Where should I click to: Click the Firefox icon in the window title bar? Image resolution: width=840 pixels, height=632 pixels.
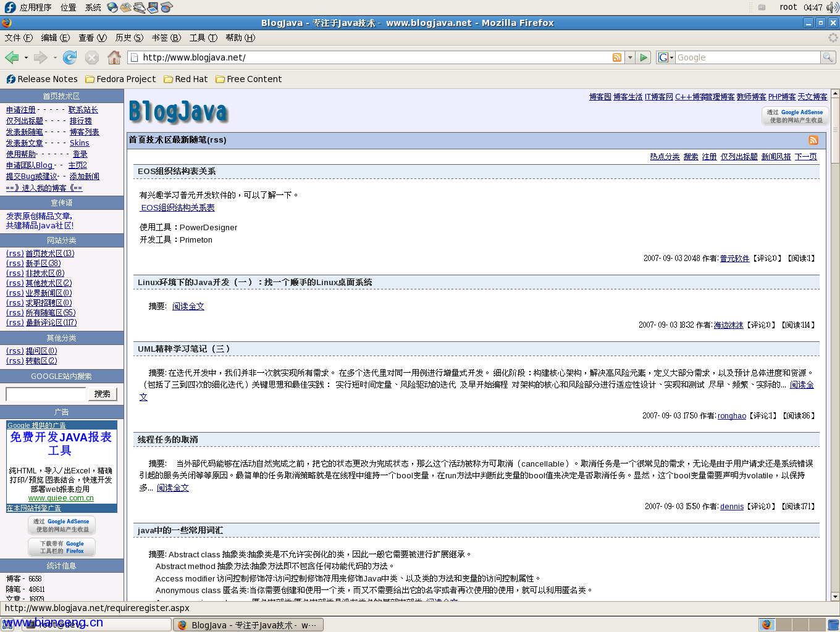coord(7,23)
